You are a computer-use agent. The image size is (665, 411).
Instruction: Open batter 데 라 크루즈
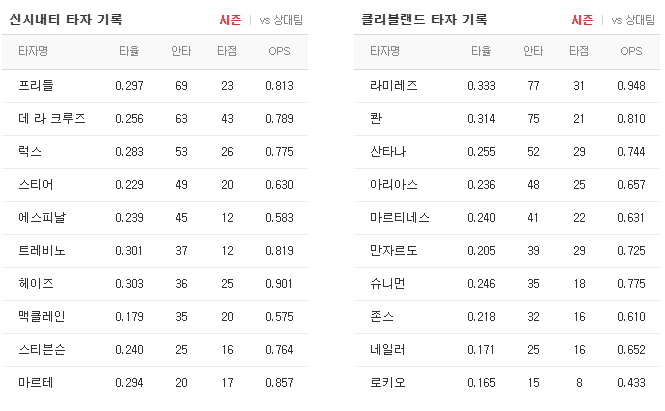[52, 118]
